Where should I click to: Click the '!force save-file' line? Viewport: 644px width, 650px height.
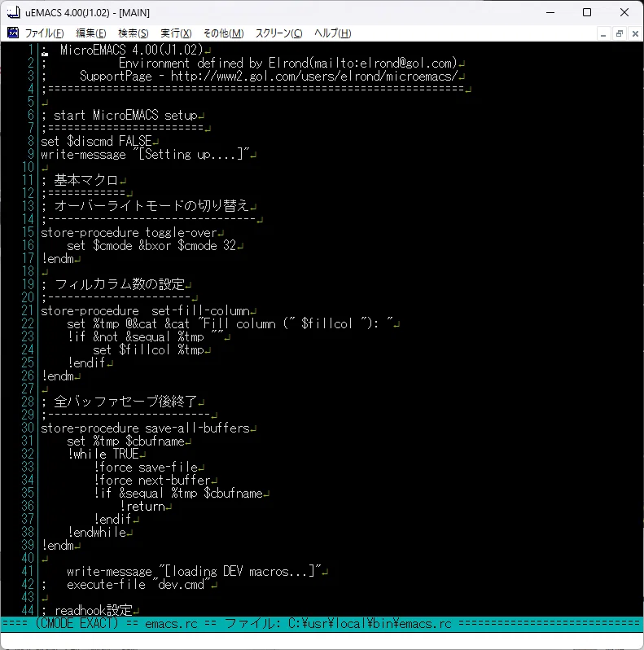(146, 468)
